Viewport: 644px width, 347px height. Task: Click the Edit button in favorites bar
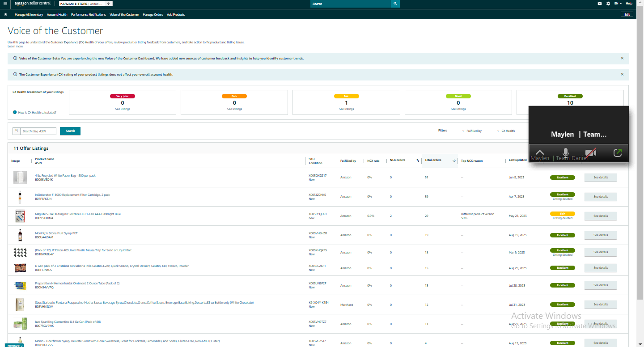pyautogui.click(x=627, y=14)
